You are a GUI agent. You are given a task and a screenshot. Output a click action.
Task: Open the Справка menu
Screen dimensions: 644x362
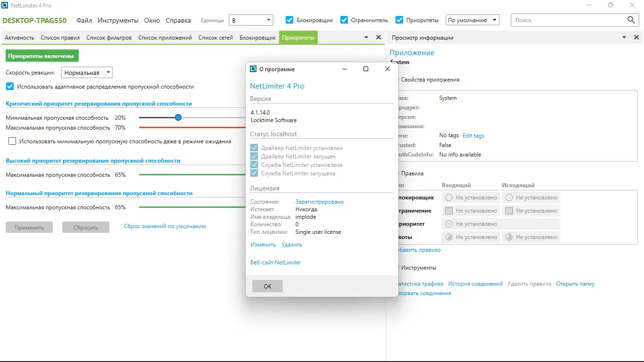pos(178,20)
